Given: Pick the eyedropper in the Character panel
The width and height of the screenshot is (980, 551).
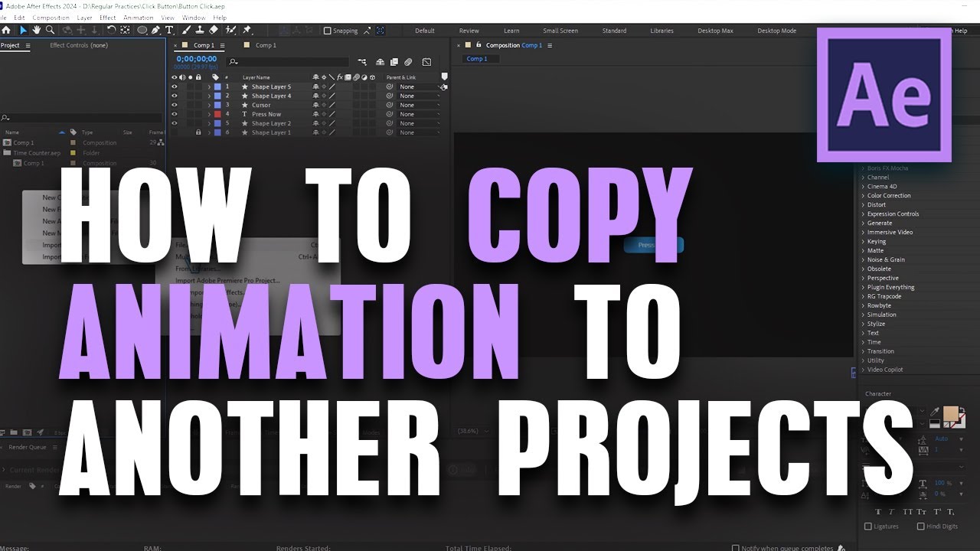Looking at the screenshot, I should point(935,411).
